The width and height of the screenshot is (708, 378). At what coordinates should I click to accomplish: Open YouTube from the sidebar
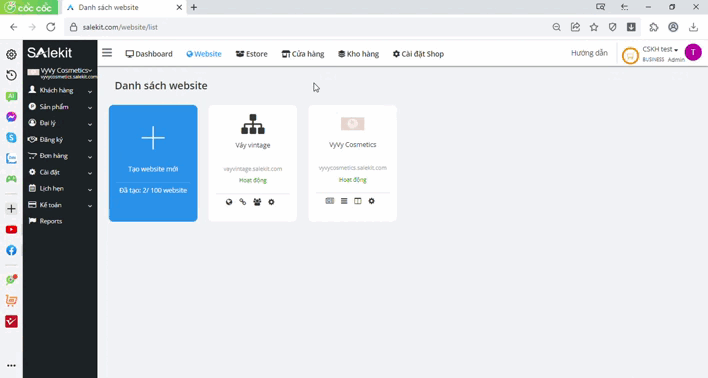click(x=11, y=229)
